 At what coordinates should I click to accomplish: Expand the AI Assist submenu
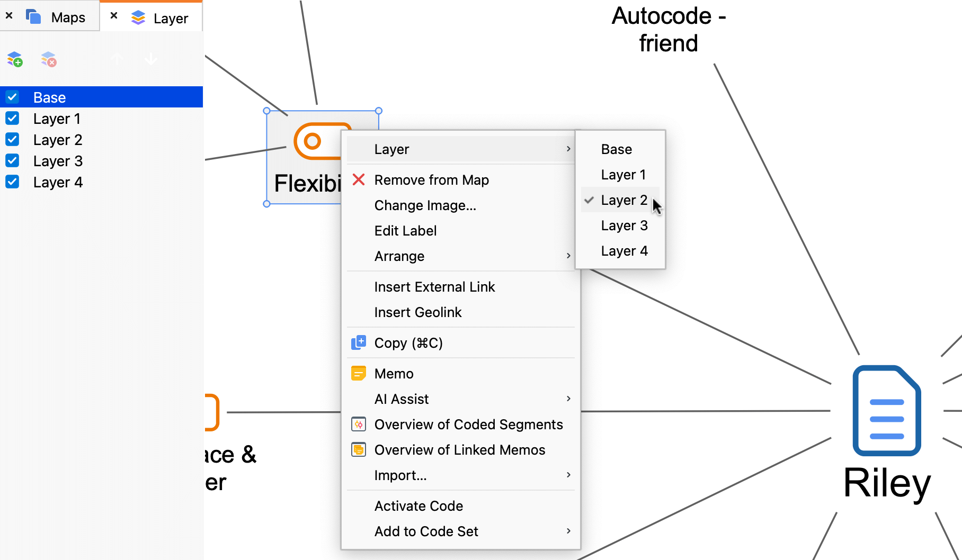click(460, 399)
